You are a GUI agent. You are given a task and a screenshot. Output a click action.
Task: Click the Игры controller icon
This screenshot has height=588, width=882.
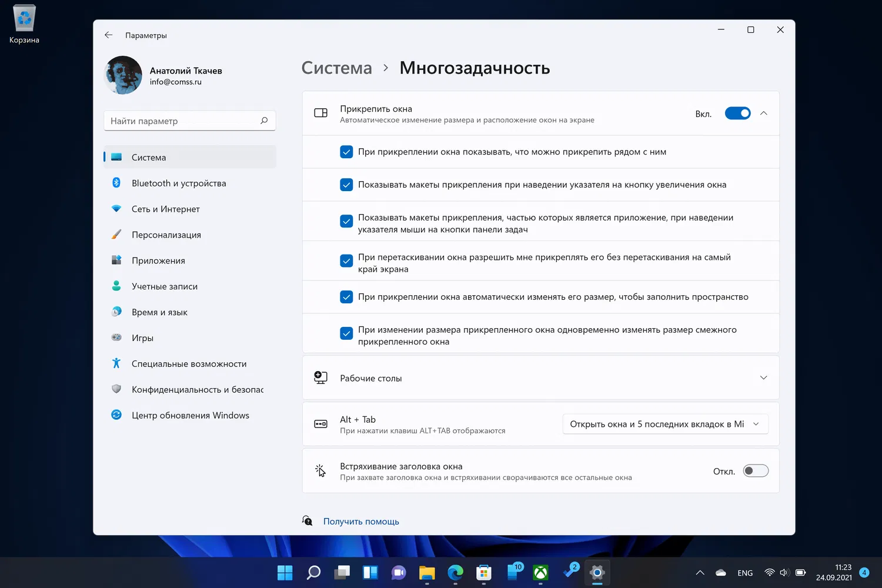point(116,338)
